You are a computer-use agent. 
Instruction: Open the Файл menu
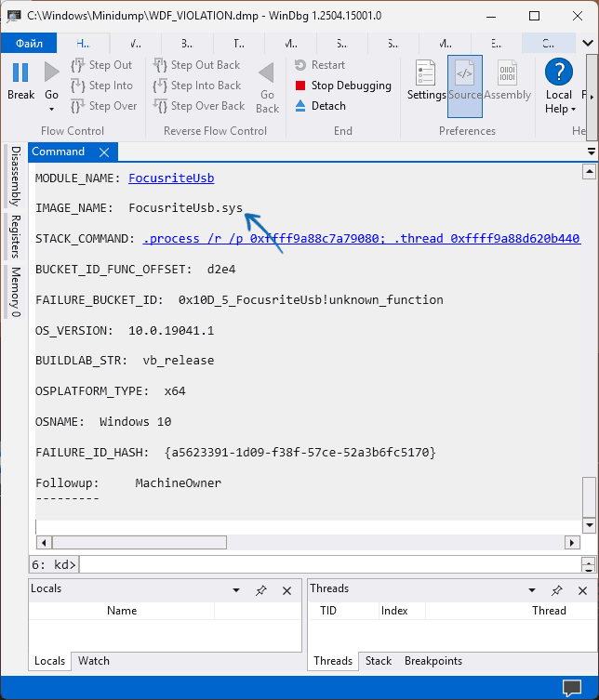(x=29, y=44)
